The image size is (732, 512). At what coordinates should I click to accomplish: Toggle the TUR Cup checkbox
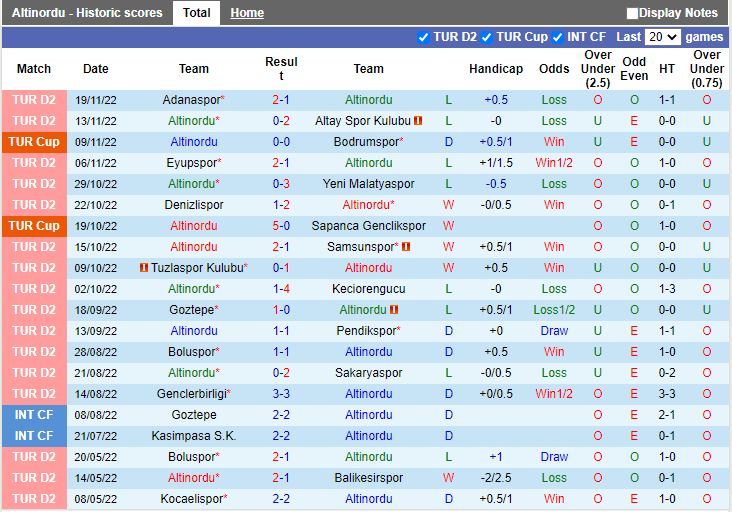coord(486,37)
